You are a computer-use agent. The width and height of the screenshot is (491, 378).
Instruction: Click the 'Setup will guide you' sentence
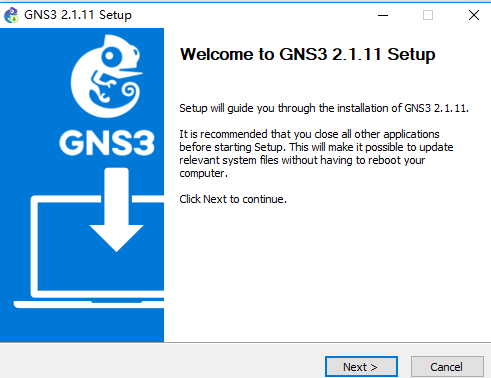click(324, 108)
